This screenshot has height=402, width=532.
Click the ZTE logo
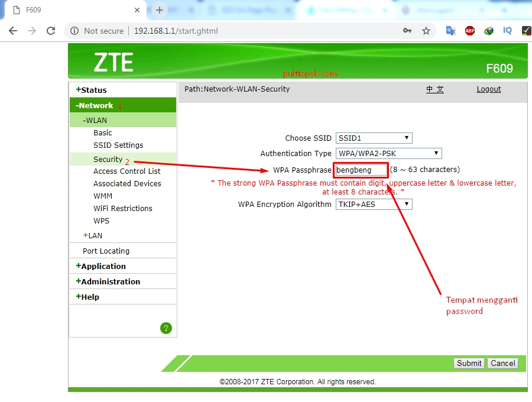click(113, 63)
